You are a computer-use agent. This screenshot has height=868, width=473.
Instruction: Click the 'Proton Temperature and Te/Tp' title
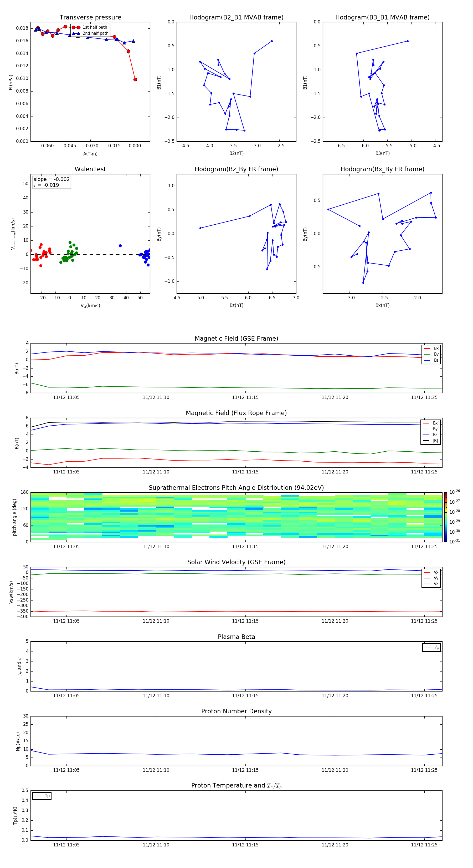point(236,786)
